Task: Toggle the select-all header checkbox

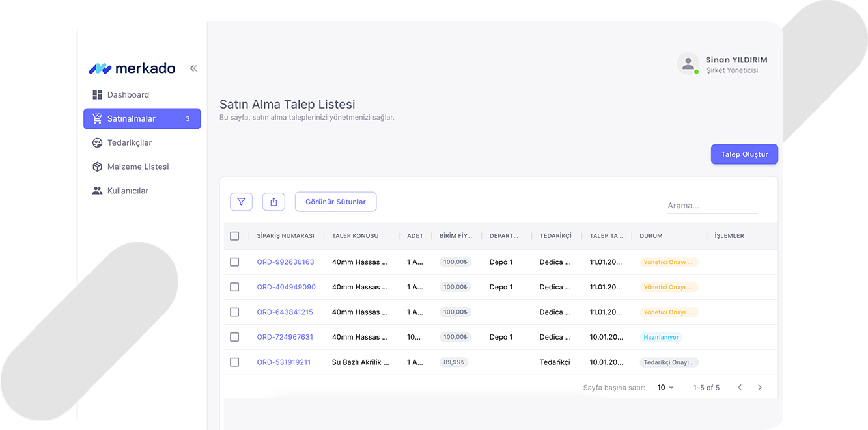Action: pyautogui.click(x=234, y=236)
